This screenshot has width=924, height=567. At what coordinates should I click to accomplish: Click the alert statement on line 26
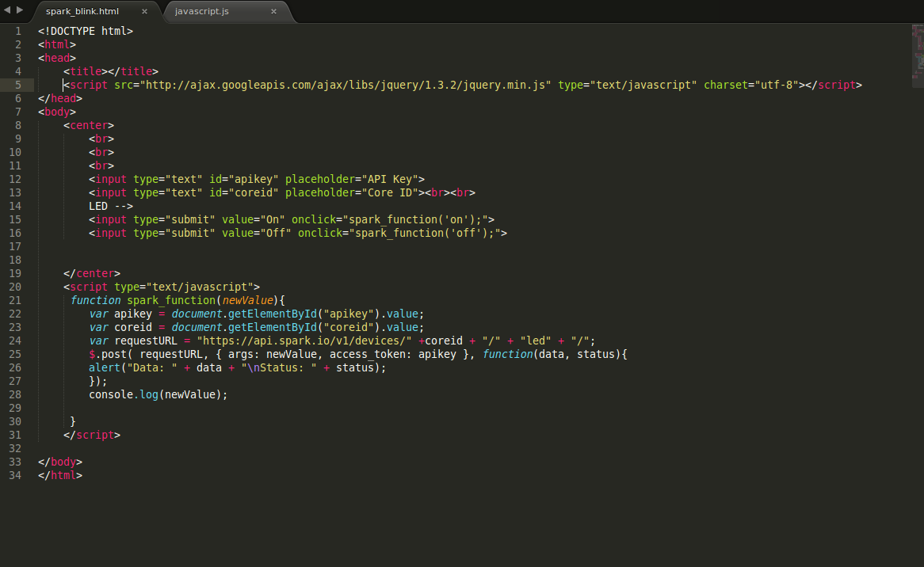coord(238,368)
